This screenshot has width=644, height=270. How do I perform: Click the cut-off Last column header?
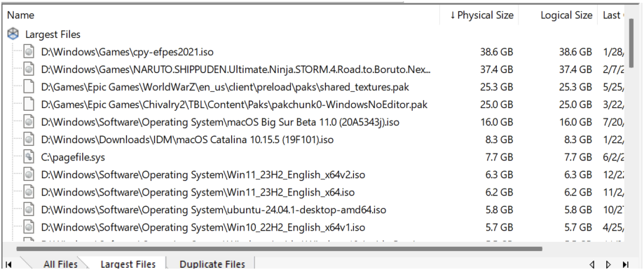click(x=612, y=15)
